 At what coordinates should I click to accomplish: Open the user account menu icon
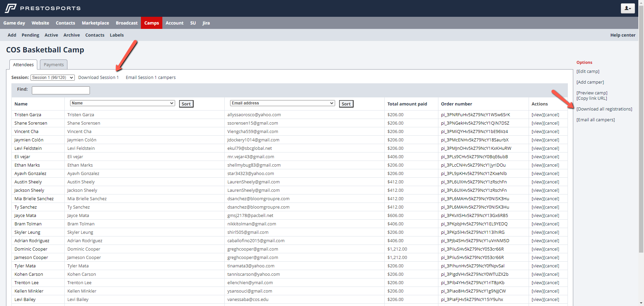(628, 8)
